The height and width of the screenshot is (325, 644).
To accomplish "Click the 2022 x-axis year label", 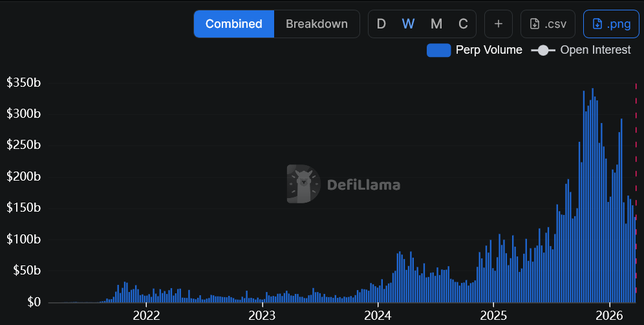I will pyautogui.click(x=146, y=315).
